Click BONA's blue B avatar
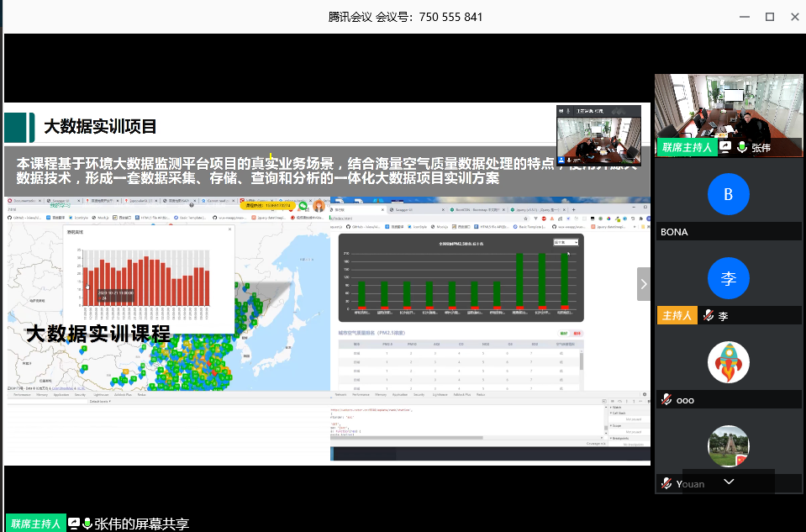The height and width of the screenshot is (532, 806). point(728,195)
